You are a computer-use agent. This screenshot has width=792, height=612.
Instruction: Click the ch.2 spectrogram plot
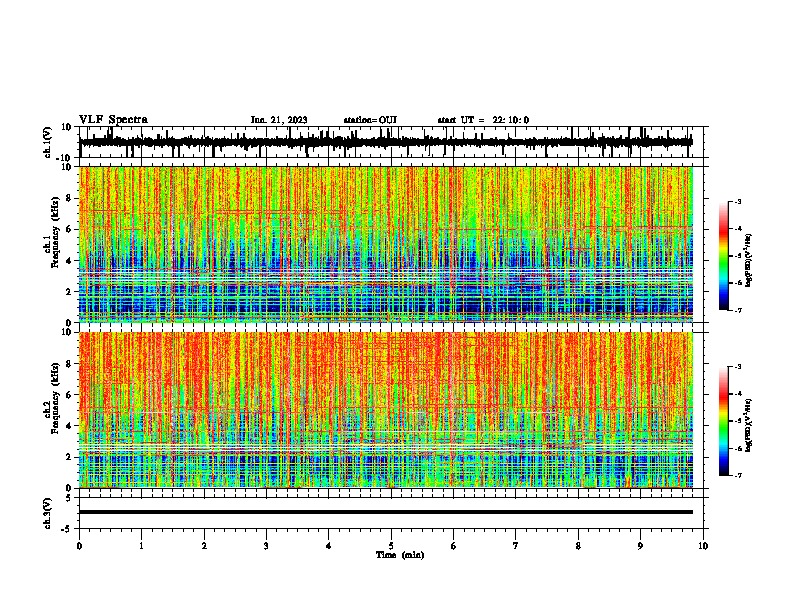(x=386, y=410)
